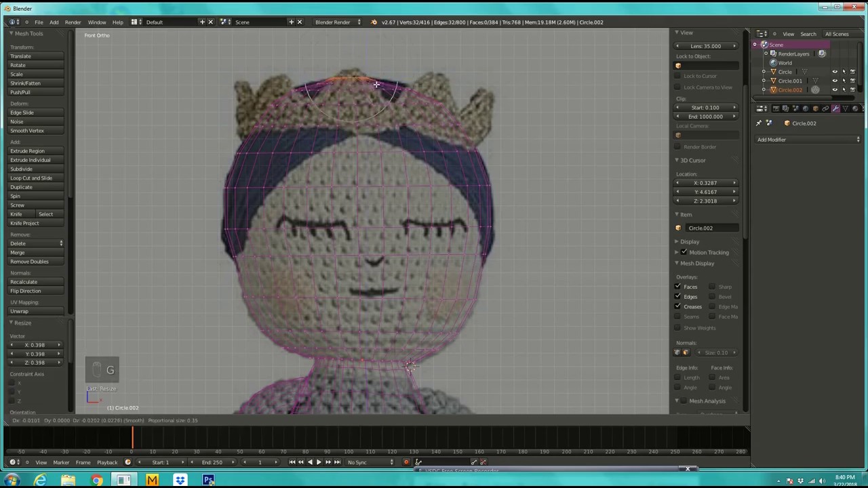Expand the Circle item in outliner
The width and height of the screenshot is (868, 488).
coord(764,72)
